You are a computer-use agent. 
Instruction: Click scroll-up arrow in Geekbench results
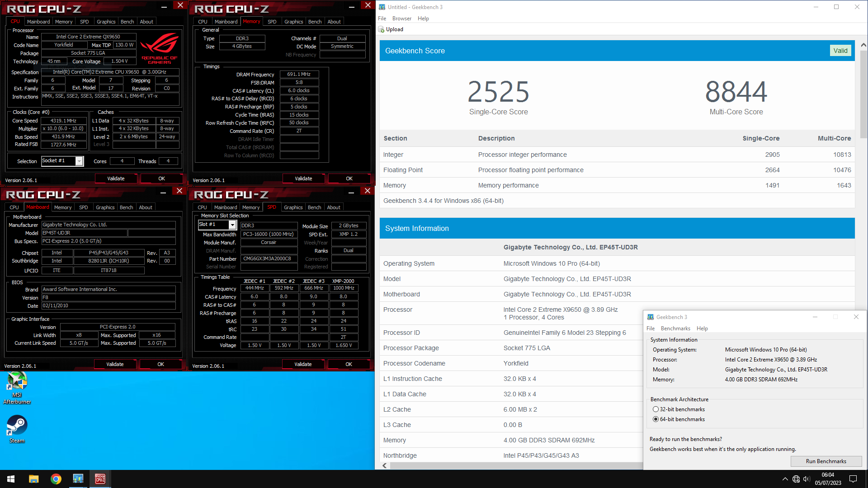(863, 45)
